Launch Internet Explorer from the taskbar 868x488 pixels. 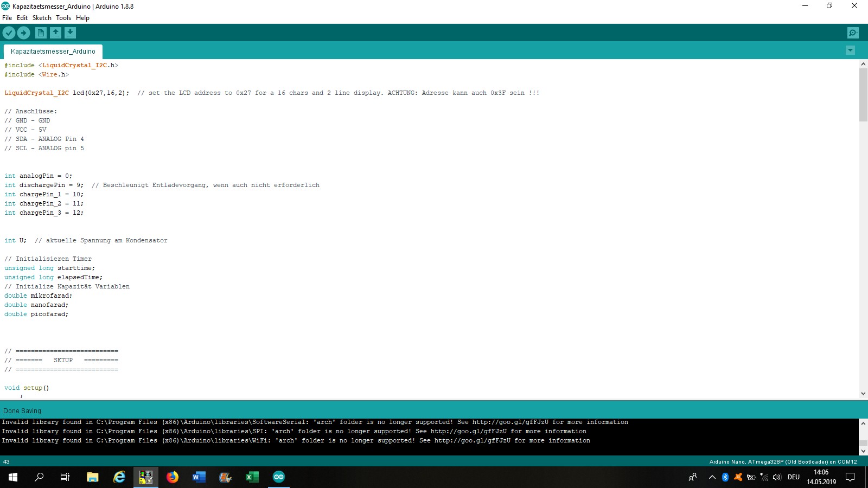pyautogui.click(x=119, y=477)
